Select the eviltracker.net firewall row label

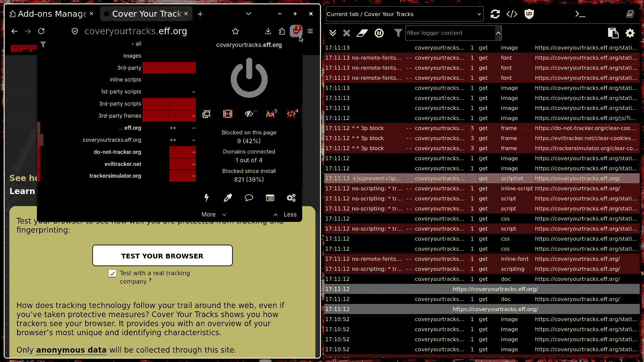pos(123,164)
